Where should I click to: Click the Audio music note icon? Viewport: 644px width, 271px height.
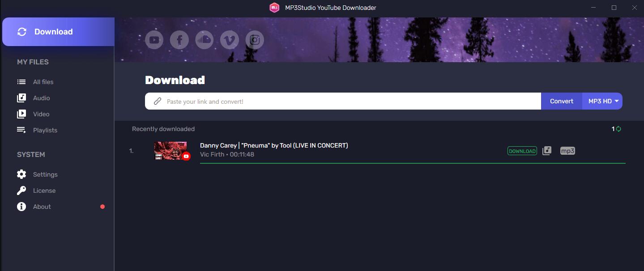pos(21,98)
